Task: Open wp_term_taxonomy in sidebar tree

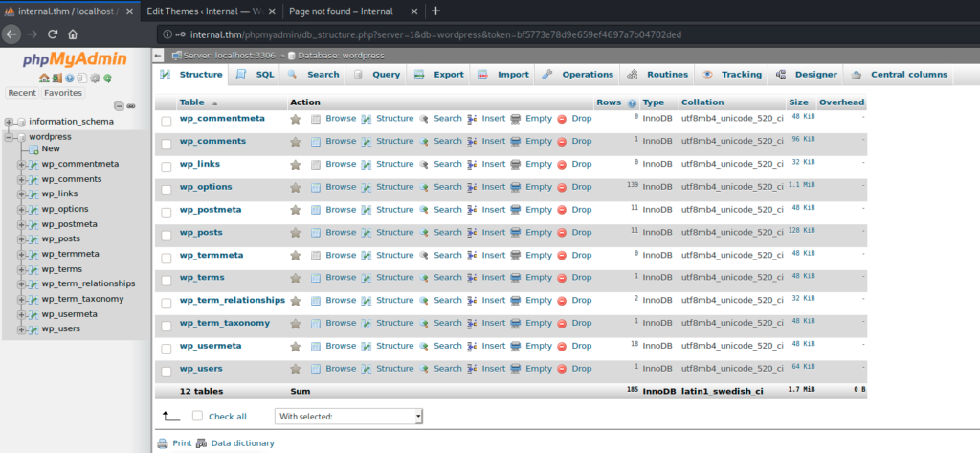Action: click(82, 299)
